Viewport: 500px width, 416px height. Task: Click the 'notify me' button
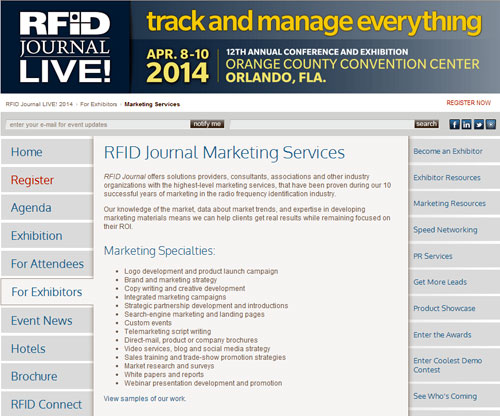pyautogui.click(x=207, y=124)
